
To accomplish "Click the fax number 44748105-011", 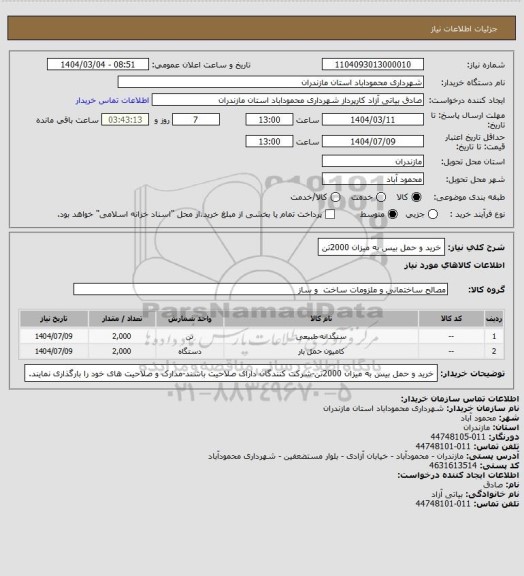I will point(458,437).
